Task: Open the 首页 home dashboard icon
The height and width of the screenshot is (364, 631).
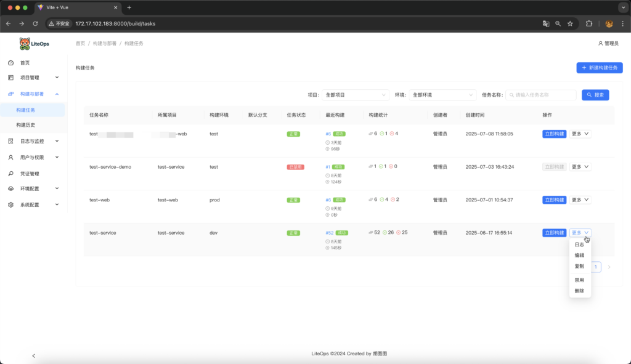Action: coord(10,63)
